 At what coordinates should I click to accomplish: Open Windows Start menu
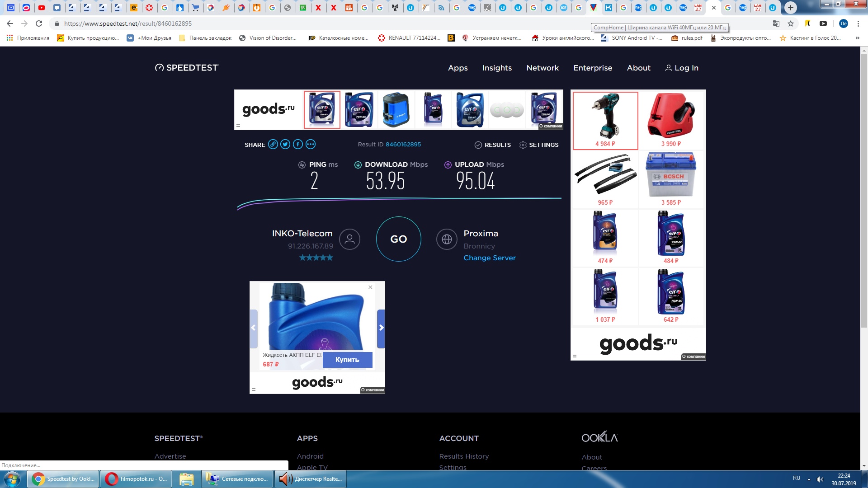pyautogui.click(x=12, y=479)
